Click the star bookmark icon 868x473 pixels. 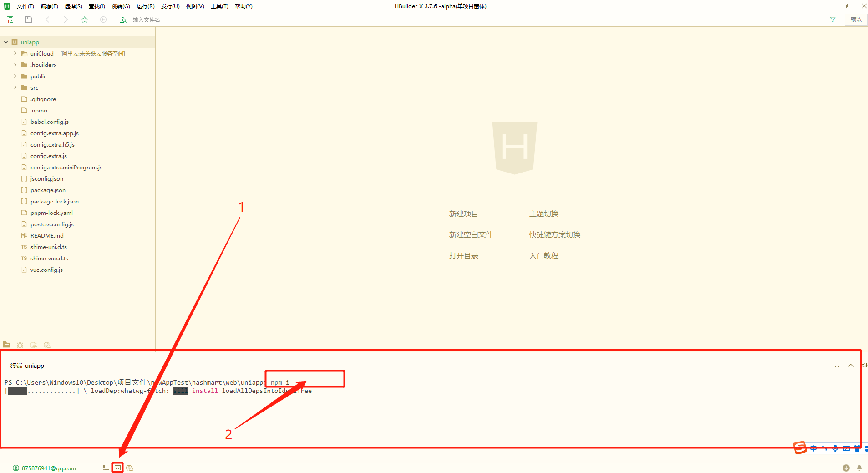coord(85,20)
